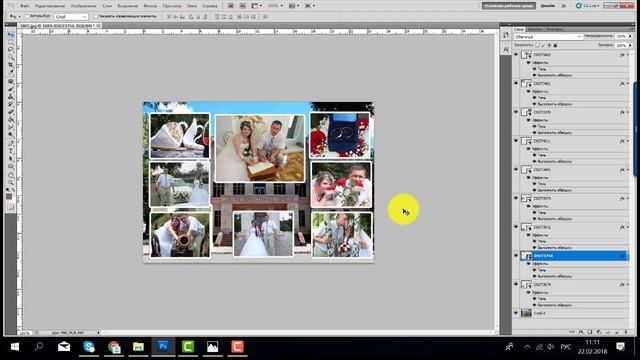Open the Screen Mode dropdown

[x=309, y=6]
